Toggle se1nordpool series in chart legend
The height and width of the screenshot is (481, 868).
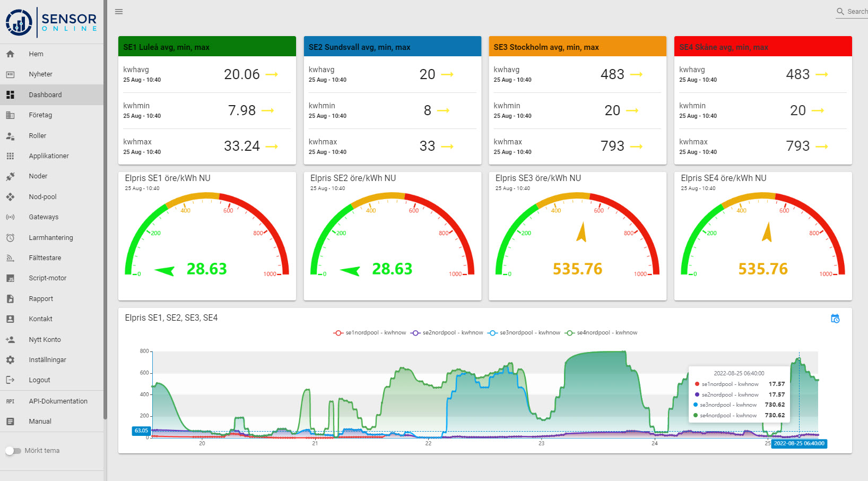[369, 333]
